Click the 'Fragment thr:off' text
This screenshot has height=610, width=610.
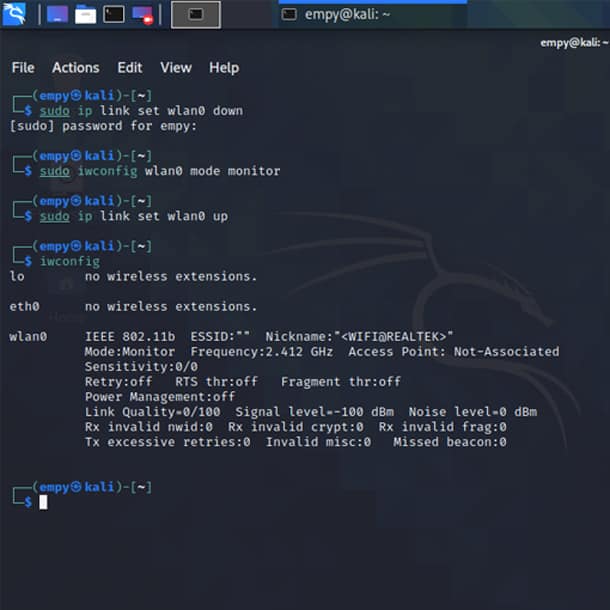[341, 382]
